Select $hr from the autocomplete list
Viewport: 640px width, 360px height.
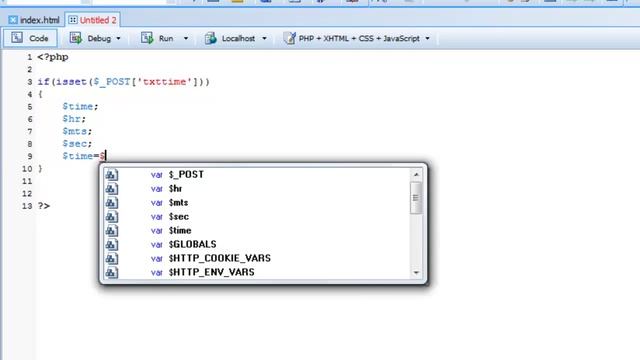[256, 189]
